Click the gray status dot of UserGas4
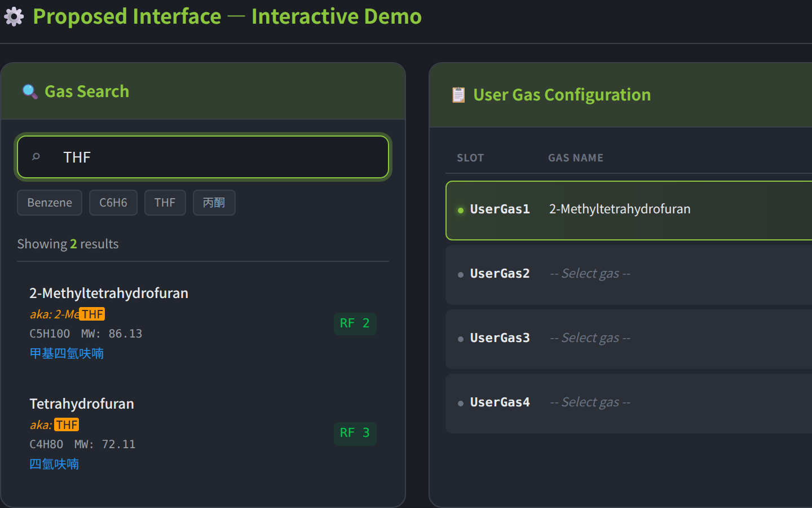The height and width of the screenshot is (508, 812). [x=461, y=404]
